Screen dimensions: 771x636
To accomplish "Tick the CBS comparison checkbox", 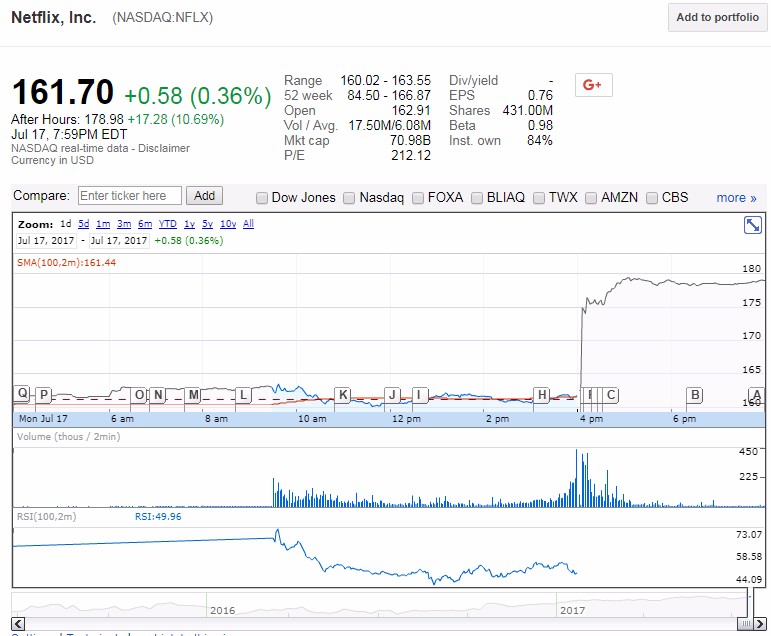I will [652, 198].
